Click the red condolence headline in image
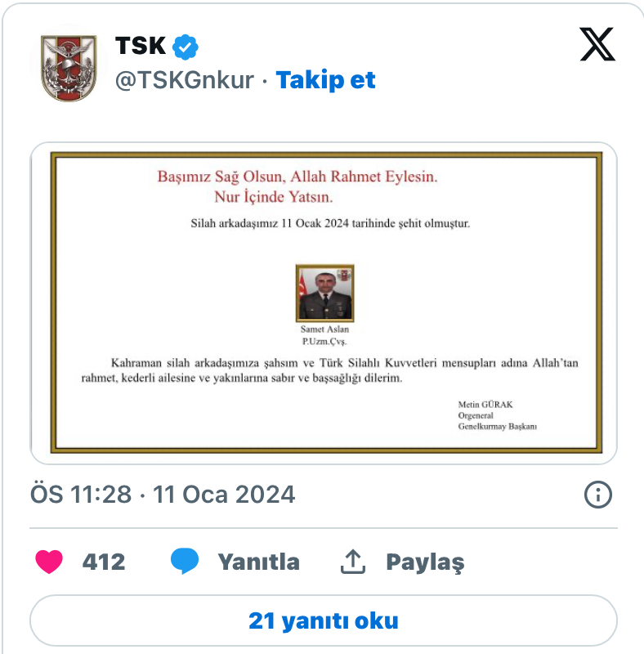 (297, 186)
